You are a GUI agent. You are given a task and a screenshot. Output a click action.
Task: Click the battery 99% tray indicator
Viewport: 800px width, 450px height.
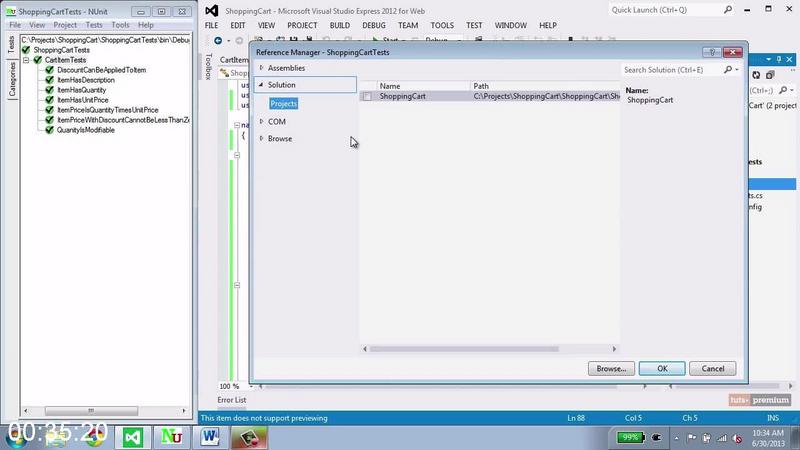pyautogui.click(x=630, y=437)
